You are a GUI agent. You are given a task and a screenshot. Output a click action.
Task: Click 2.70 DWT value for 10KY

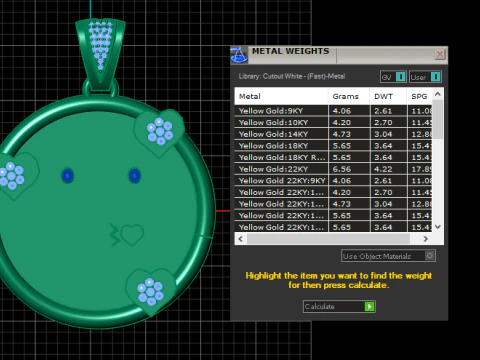point(383,122)
